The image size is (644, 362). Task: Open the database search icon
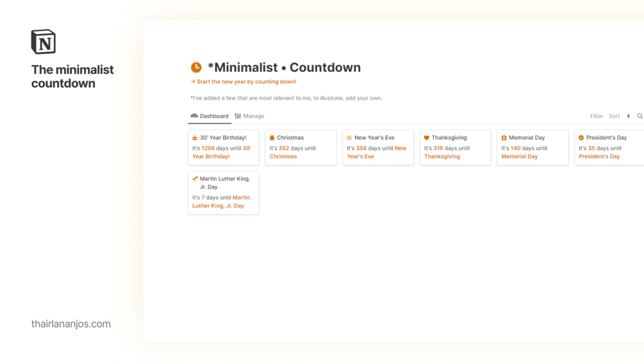click(640, 116)
